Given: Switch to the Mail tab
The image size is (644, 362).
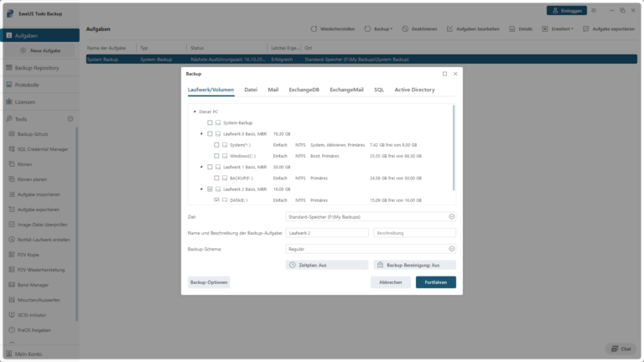Looking at the screenshot, I should [x=273, y=90].
